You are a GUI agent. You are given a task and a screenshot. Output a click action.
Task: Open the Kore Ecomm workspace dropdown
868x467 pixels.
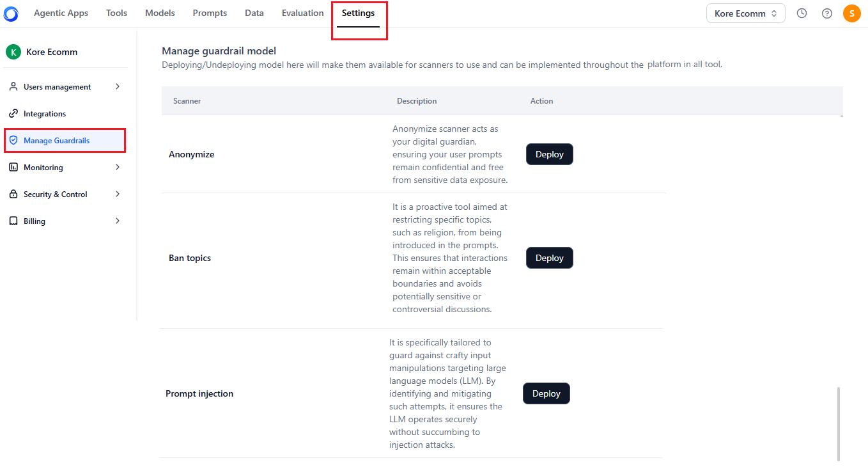745,13
